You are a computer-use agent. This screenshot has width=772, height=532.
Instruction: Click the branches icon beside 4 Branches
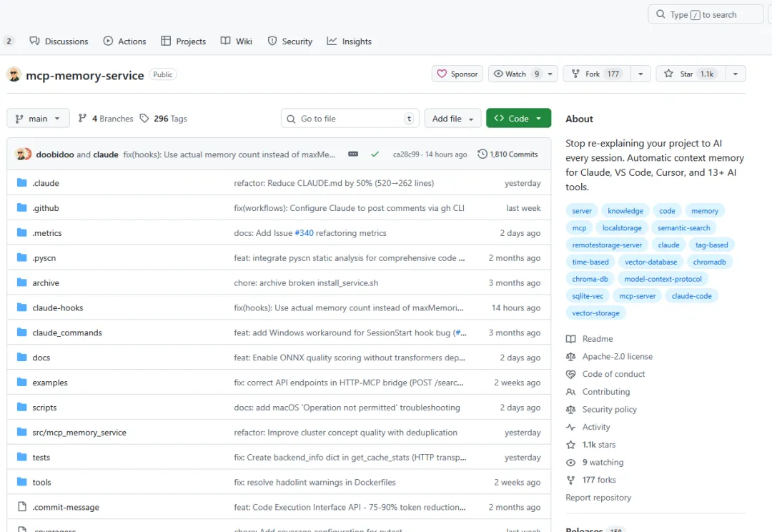(x=82, y=118)
